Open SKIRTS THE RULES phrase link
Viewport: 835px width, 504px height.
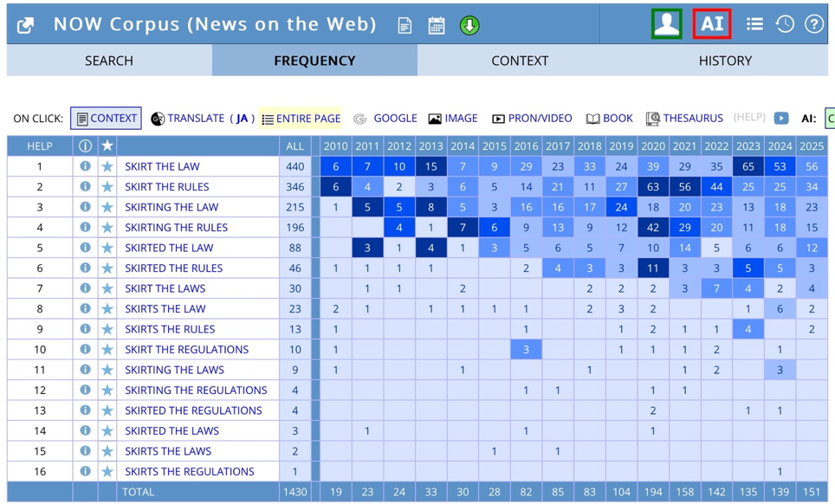170,329
